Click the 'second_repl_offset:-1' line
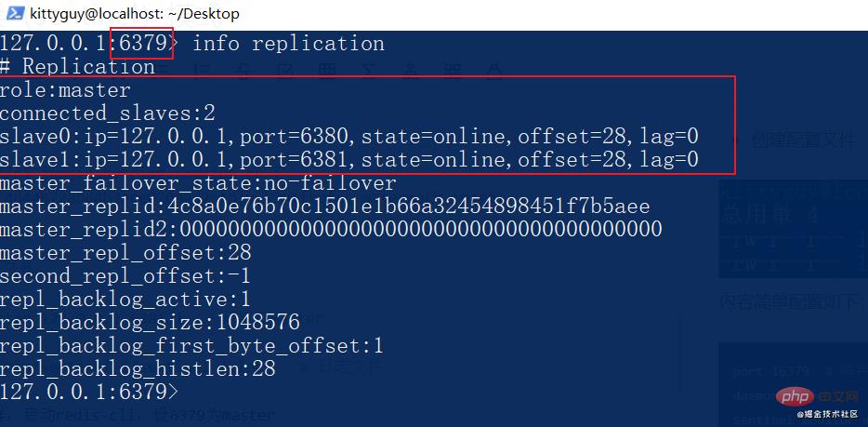The width and height of the screenshot is (868, 427). click(125, 276)
